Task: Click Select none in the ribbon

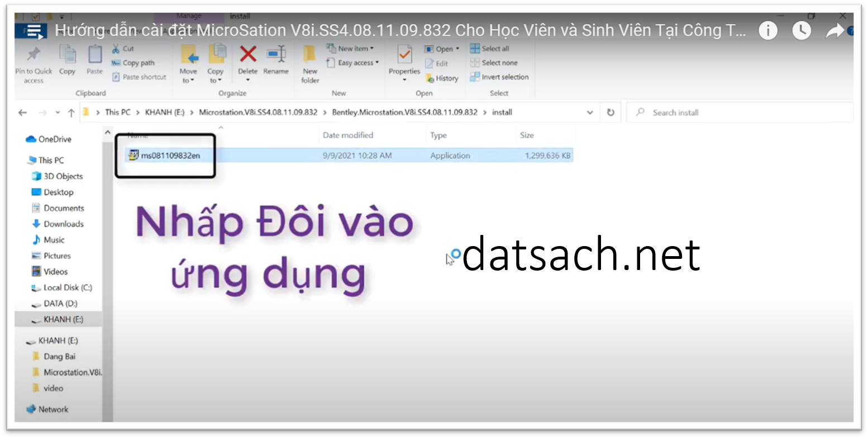Action: click(494, 63)
